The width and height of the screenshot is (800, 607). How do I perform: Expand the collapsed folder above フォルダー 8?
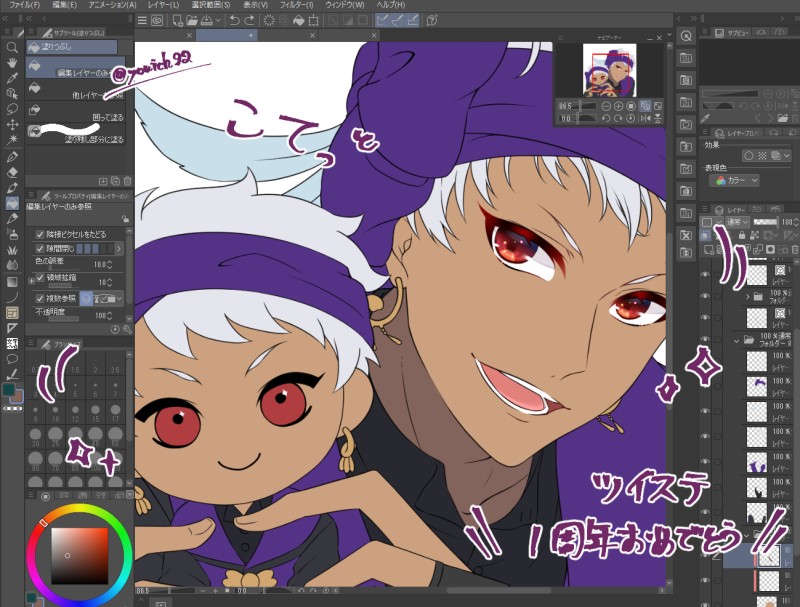[748, 296]
